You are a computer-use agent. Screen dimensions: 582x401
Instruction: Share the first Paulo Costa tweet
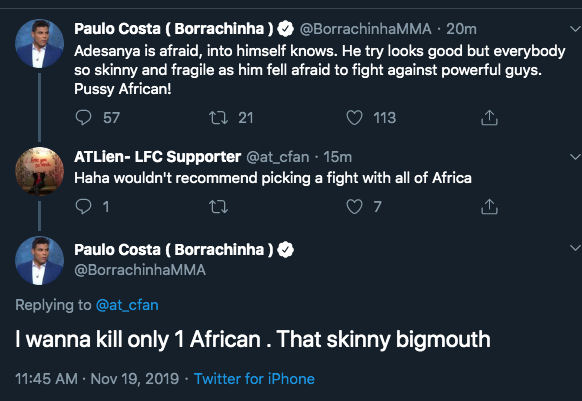[x=489, y=118]
